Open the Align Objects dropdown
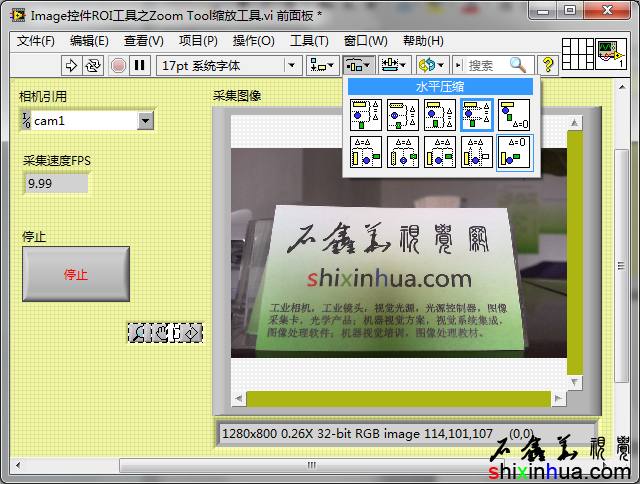640x484 pixels. tap(322, 65)
